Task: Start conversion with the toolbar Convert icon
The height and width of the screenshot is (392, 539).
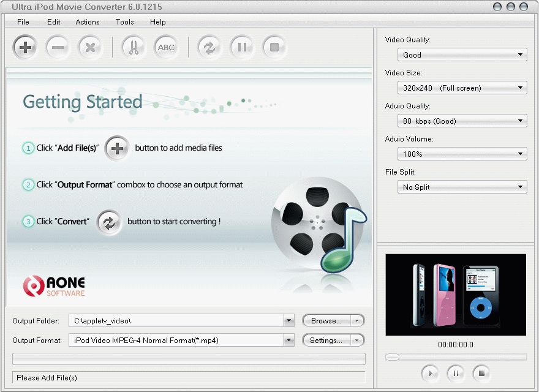Action: [x=209, y=47]
